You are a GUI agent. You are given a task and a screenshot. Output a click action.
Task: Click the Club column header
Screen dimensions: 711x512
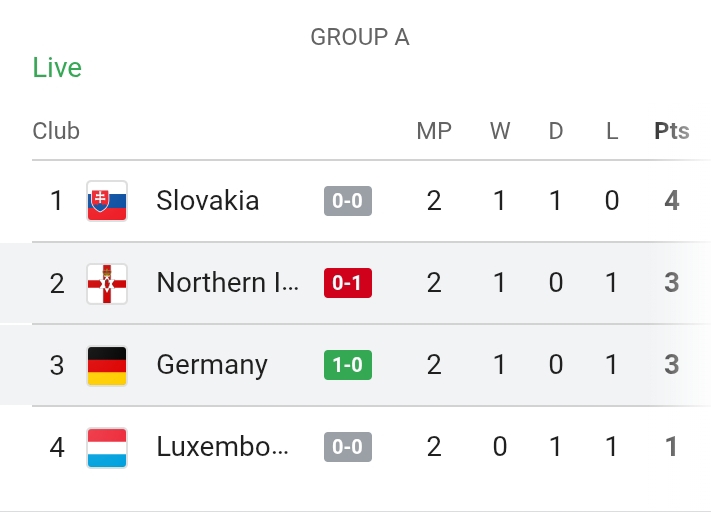click(x=56, y=131)
